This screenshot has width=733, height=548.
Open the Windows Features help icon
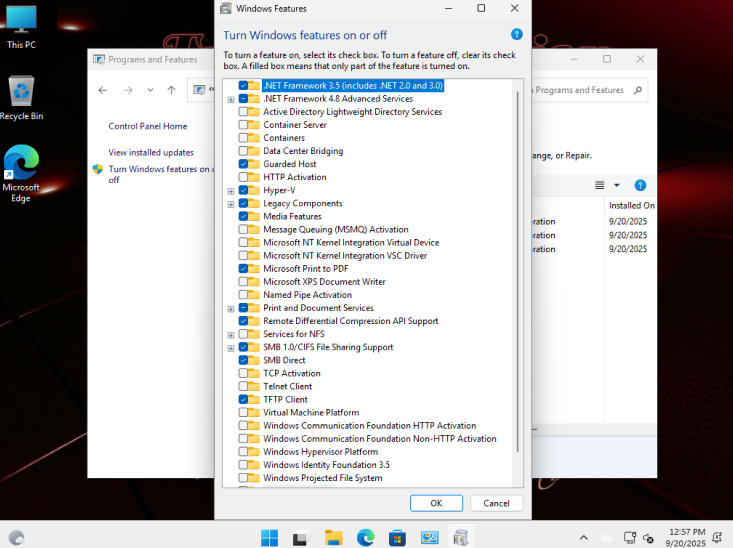pos(516,34)
